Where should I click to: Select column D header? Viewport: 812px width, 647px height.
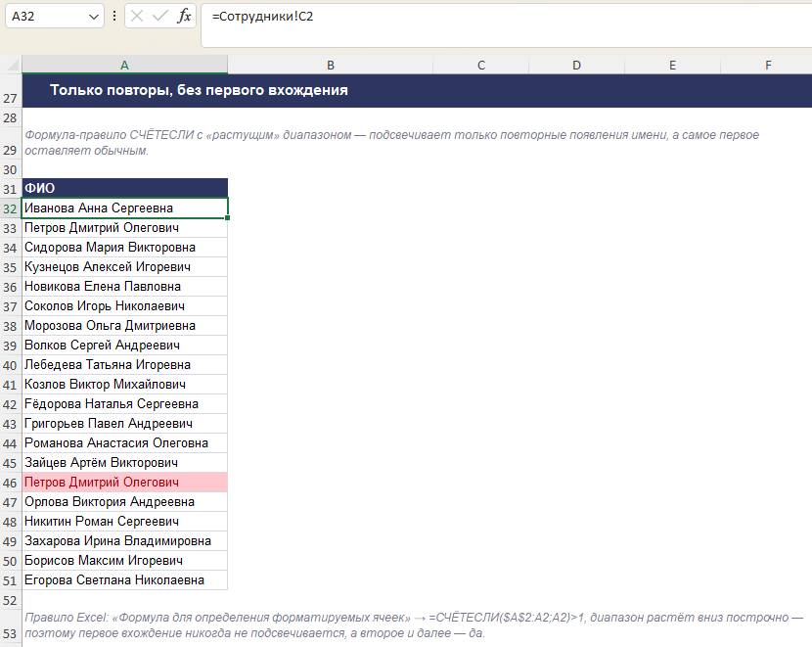pyautogui.click(x=577, y=65)
